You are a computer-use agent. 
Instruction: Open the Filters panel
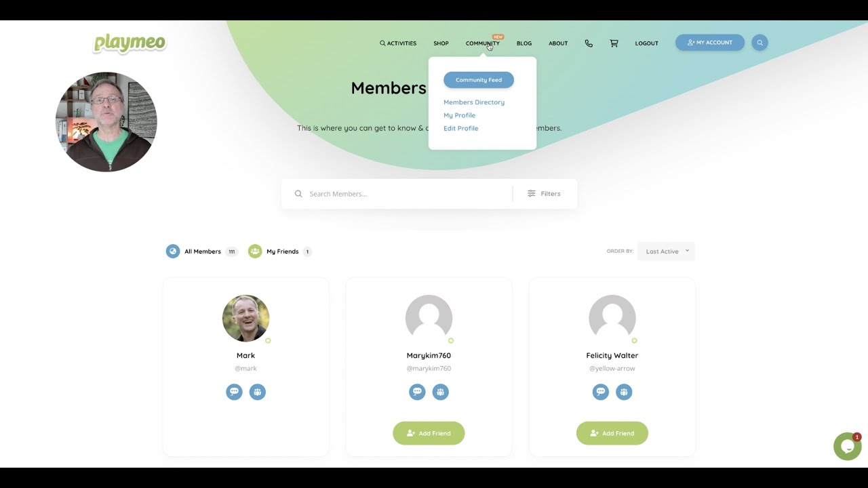(544, 194)
